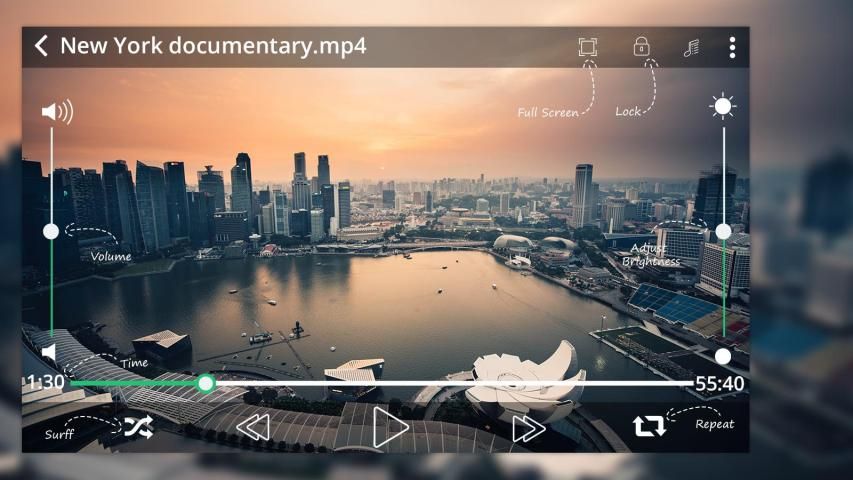Fast forward with double-right arrows
853x480 pixels.
click(528, 428)
